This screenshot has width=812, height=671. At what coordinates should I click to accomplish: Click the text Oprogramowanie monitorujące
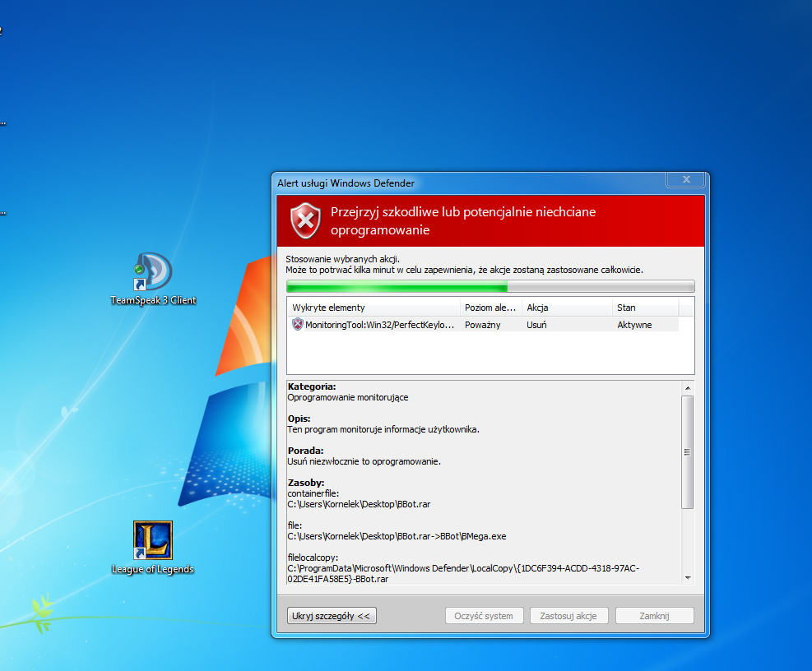point(348,397)
